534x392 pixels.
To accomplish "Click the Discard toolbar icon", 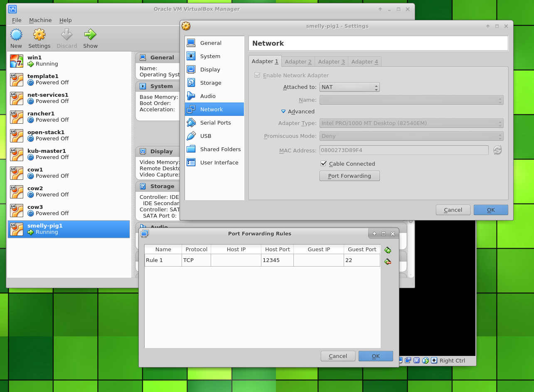I will 66,34.
